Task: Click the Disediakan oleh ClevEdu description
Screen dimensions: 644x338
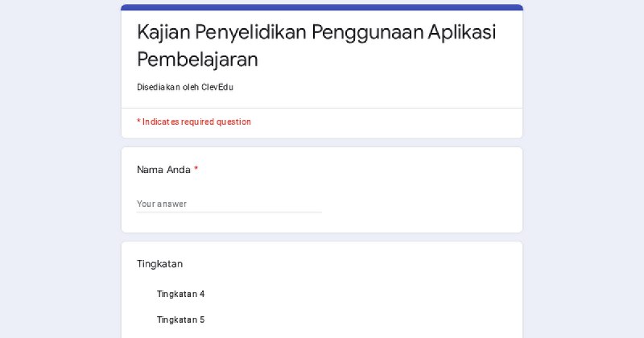Action: [185, 87]
